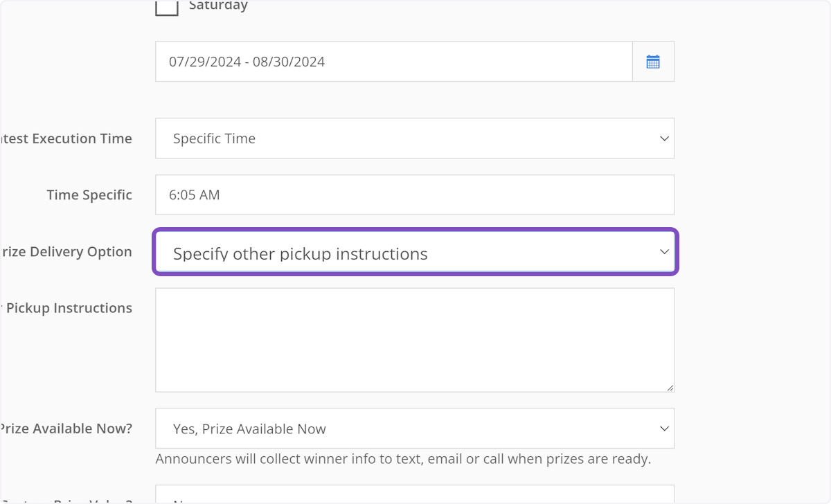Click the chevron arrow in the highlighted Prize Delivery dropdown

664,253
